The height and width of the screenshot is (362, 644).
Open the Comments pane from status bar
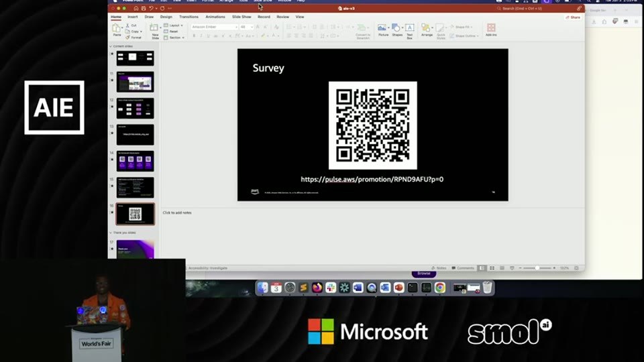pos(463,268)
